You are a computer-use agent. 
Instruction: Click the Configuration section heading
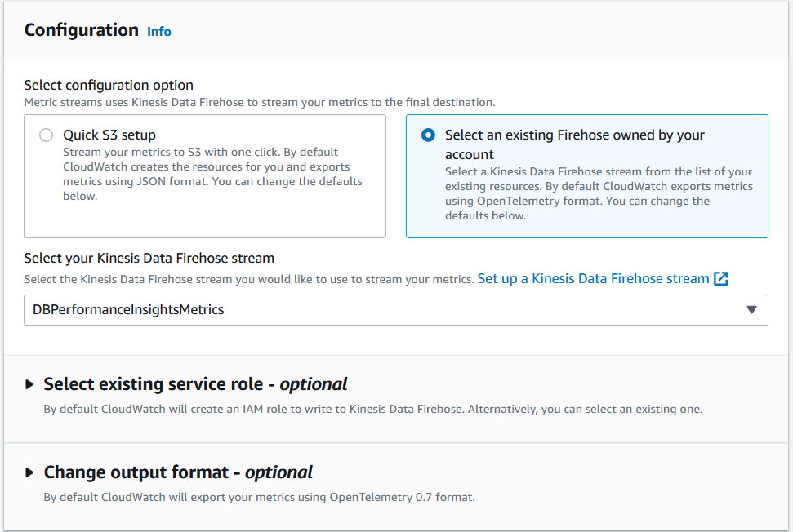click(x=82, y=30)
